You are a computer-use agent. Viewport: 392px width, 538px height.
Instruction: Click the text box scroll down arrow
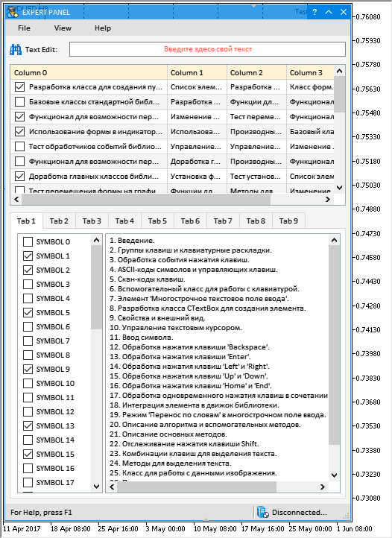pos(334,475)
